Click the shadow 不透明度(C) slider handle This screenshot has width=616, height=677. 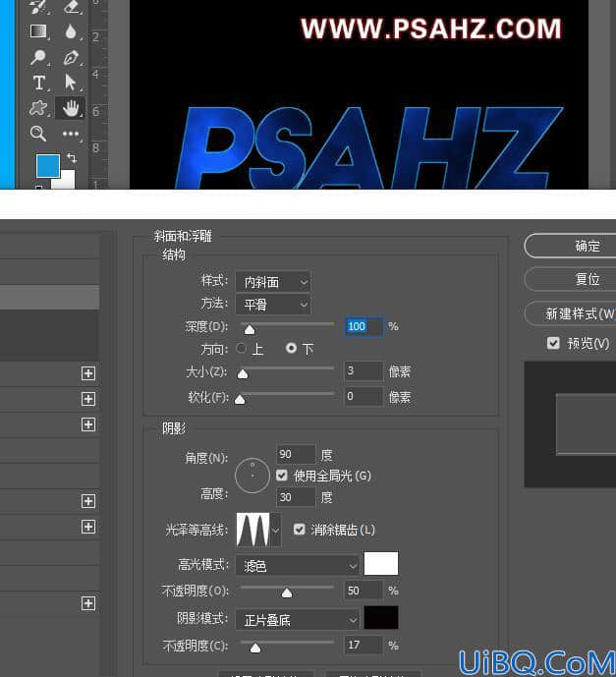[x=255, y=649]
